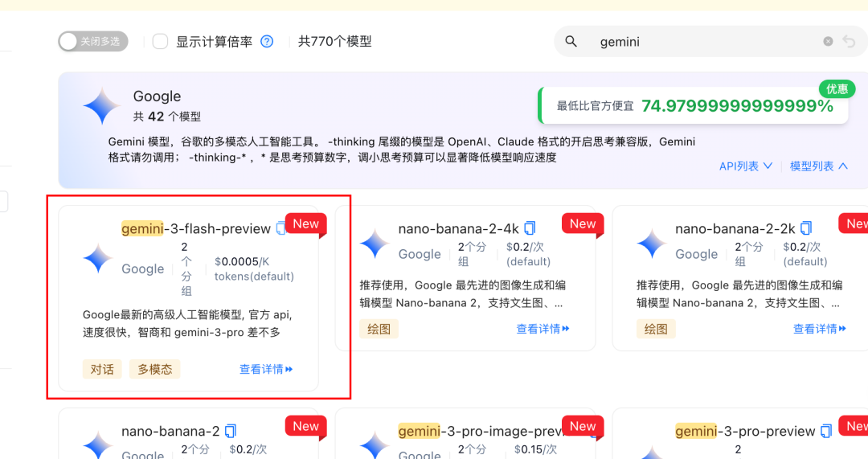Click the $0.0005/K tokens(default) price
This screenshot has width=868, height=459.
(x=254, y=268)
